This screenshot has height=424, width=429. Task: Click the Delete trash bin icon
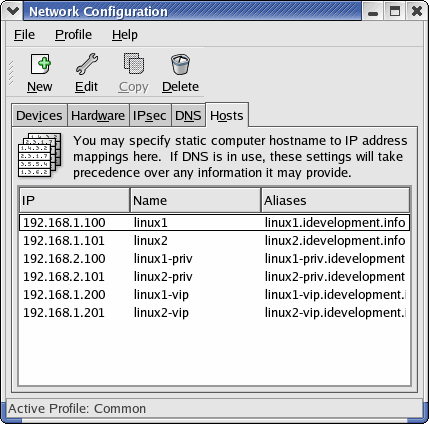pyautogui.click(x=180, y=64)
